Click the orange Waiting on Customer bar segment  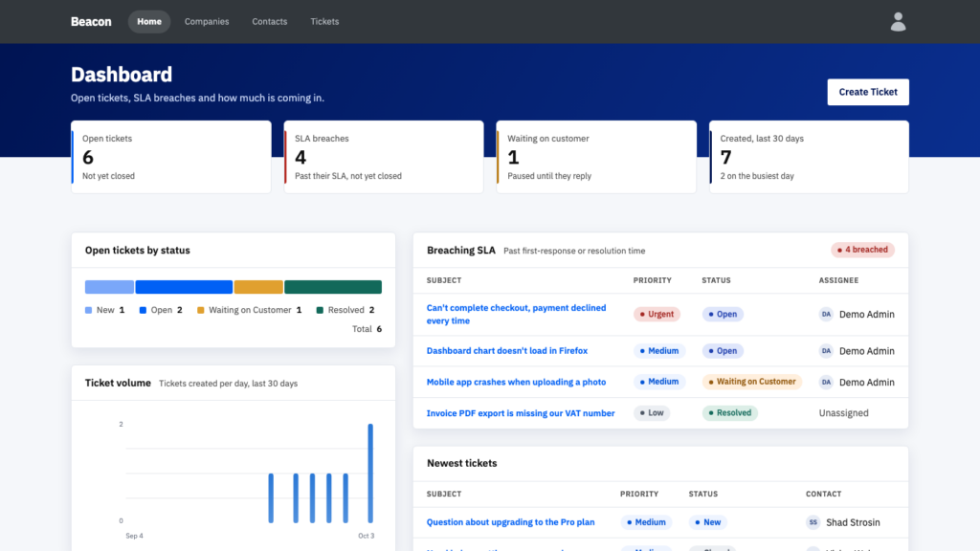[x=258, y=287]
